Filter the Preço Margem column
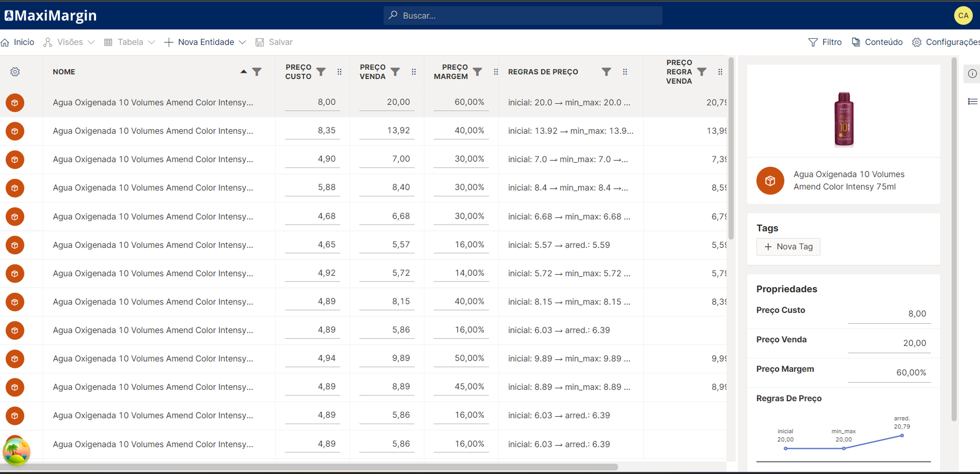 (x=478, y=72)
